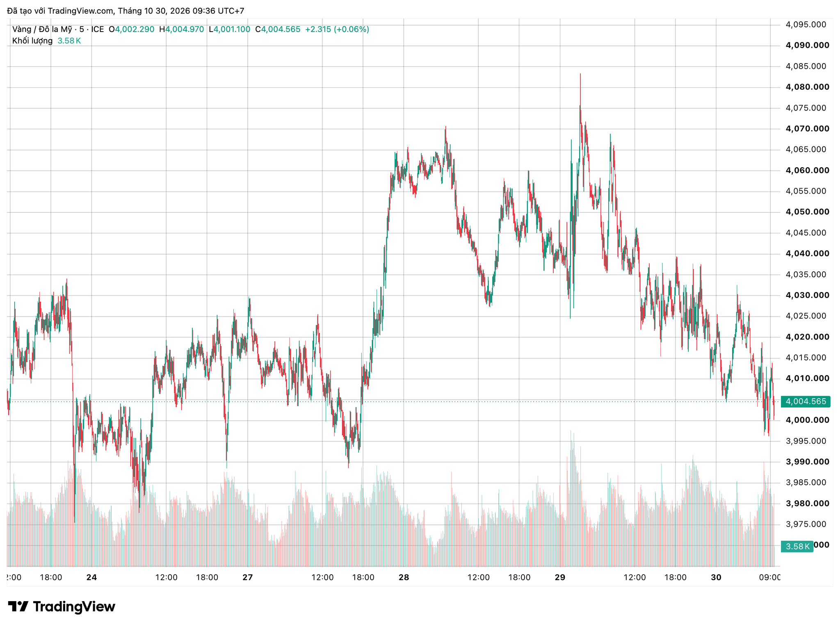
Task: Click the 3,980.000 price axis label
Action: (807, 504)
